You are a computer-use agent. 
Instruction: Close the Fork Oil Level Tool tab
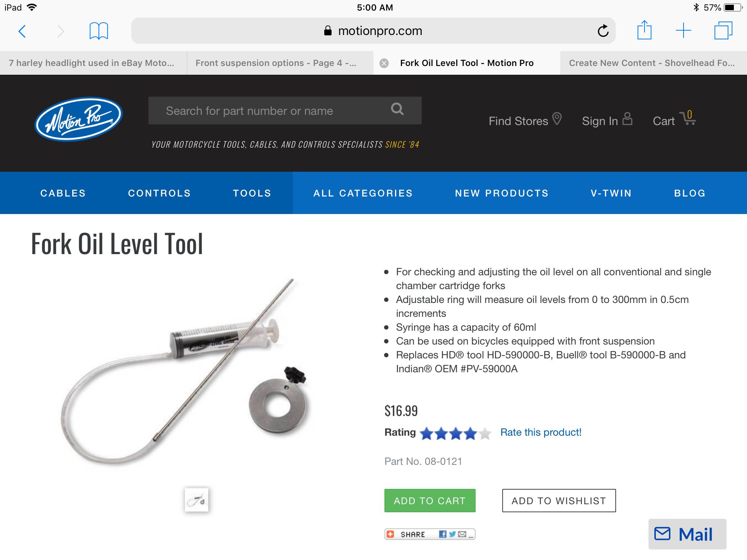click(x=384, y=63)
